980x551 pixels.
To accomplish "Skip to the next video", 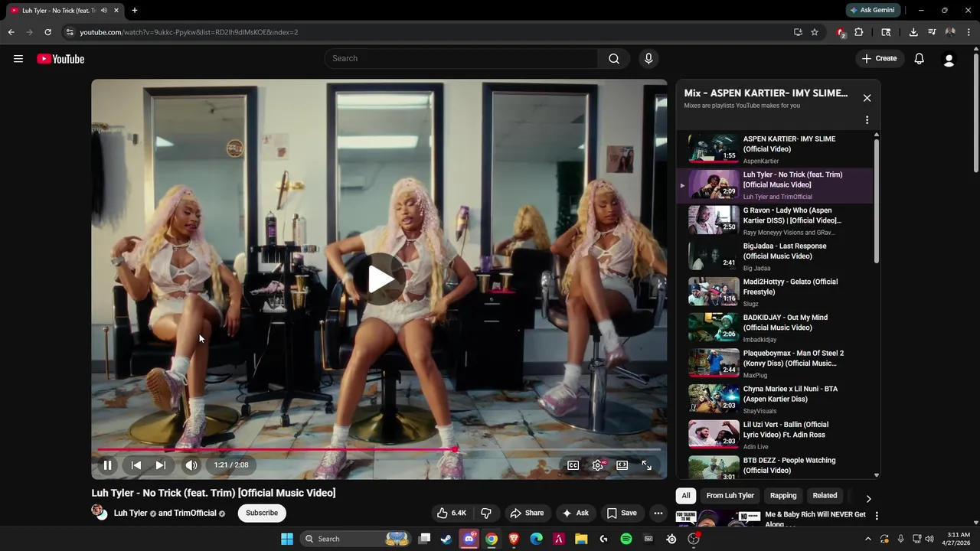I will click(160, 465).
